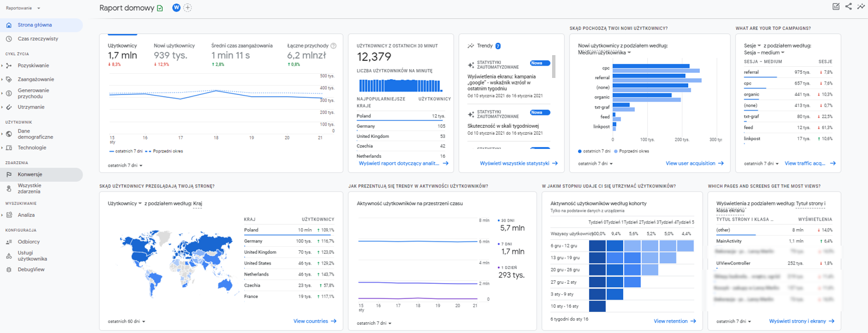Screen dimensions: 868x333
Task: Click the Czas rzeczywisty clock icon
Action: [9, 39]
